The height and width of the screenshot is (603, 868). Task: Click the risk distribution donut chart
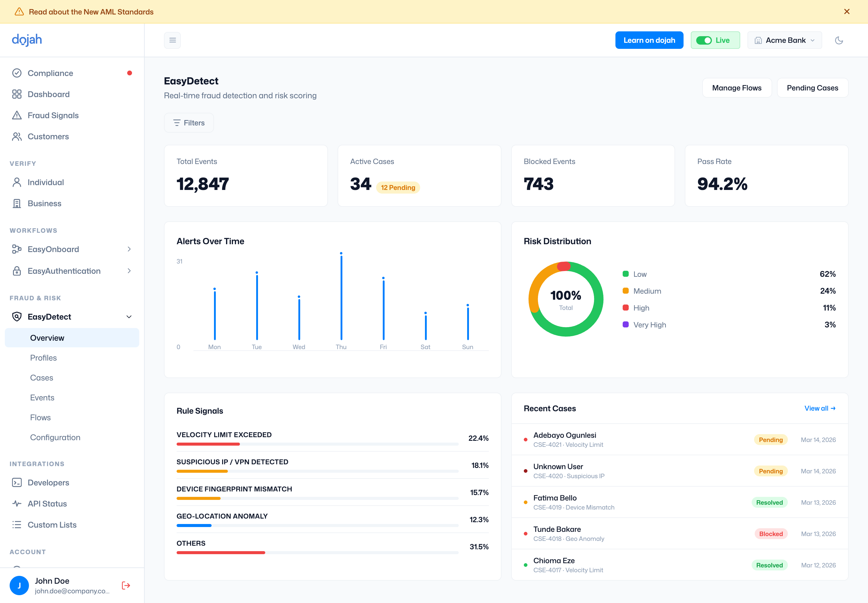[x=565, y=299]
